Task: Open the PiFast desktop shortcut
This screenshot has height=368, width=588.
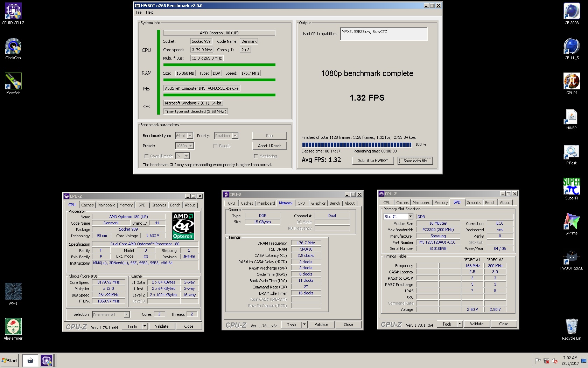Action: pos(572,154)
